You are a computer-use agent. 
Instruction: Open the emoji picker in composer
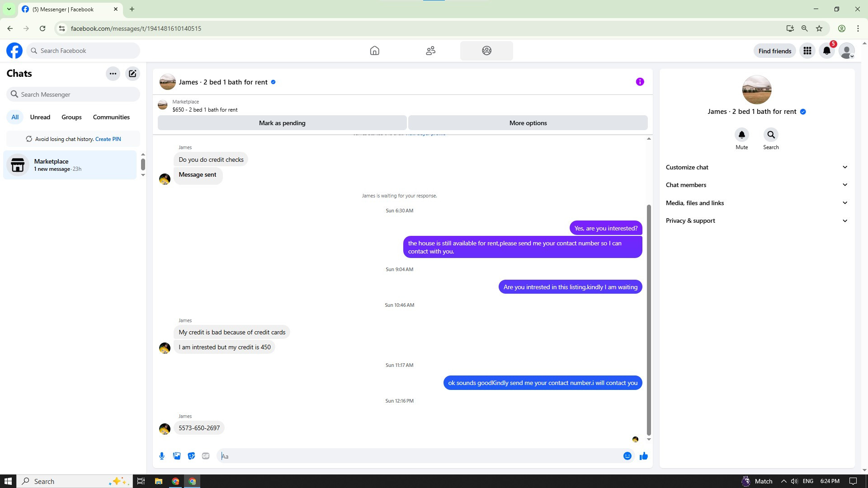(627, 456)
